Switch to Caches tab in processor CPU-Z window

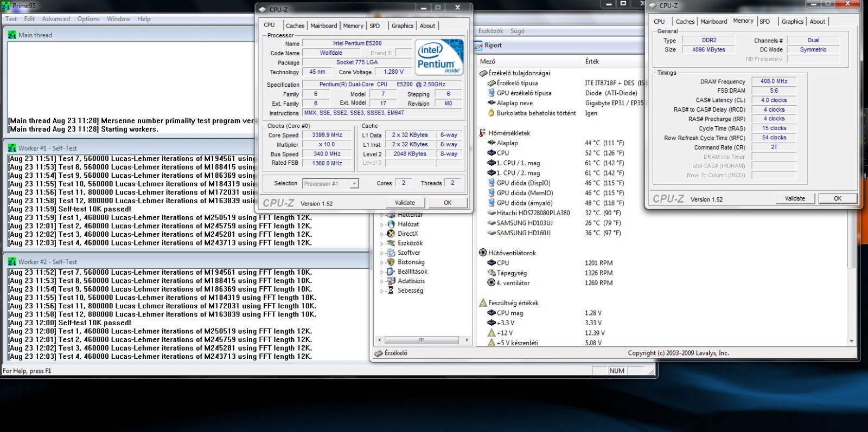click(295, 25)
